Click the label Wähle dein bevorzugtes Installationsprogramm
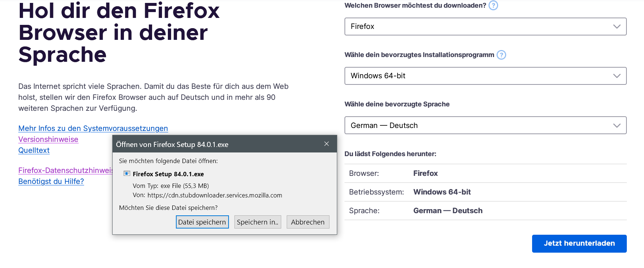Viewport: 644px width, 268px height. point(419,55)
